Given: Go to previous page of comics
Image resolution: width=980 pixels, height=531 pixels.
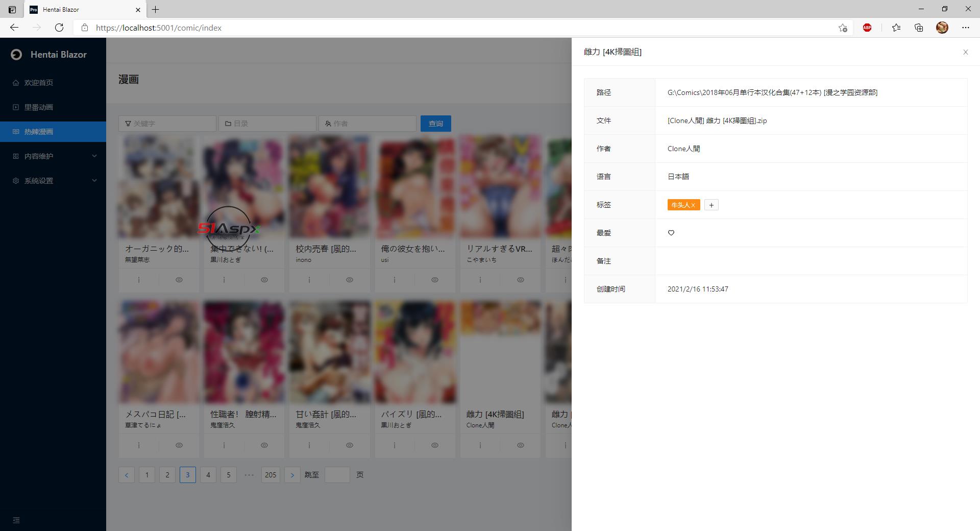Looking at the screenshot, I should coord(127,475).
